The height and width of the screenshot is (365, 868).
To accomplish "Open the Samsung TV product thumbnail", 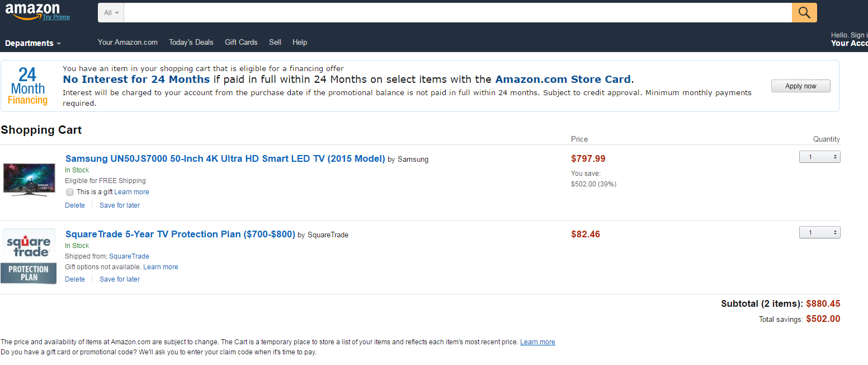I will pos(29,179).
